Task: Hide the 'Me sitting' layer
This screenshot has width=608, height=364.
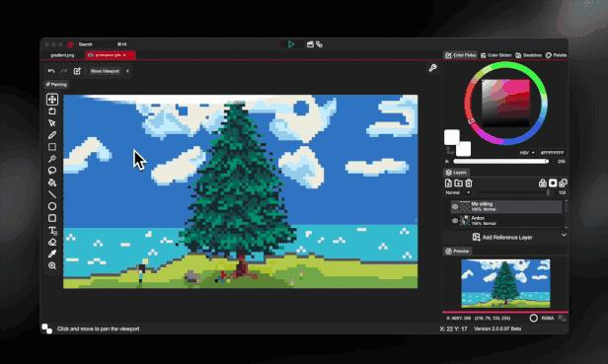Action: pyautogui.click(x=455, y=206)
